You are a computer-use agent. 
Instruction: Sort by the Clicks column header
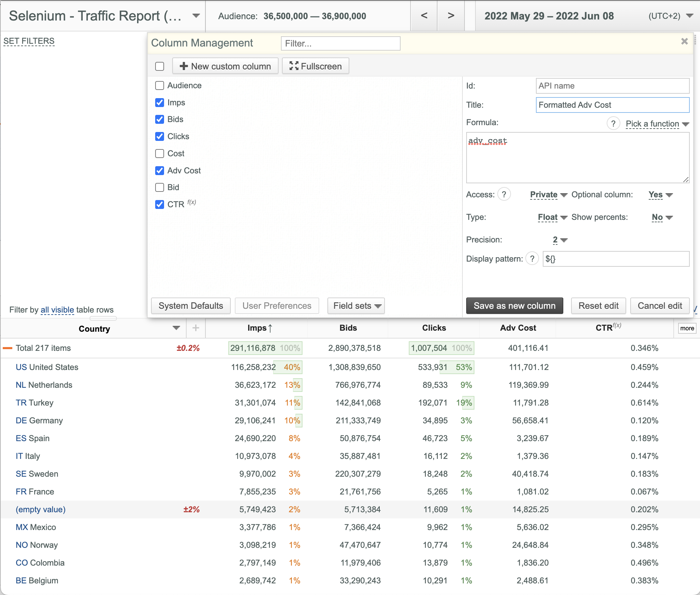coord(434,328)
